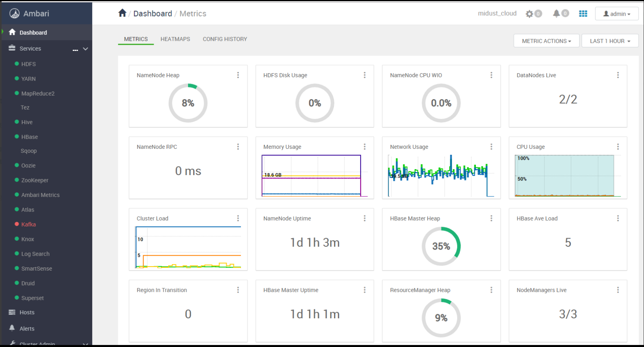The width and height of the screenshot is (644, 347).
Task: Open Region In Transition widget options menu
Action: click(x=238, y=290)
